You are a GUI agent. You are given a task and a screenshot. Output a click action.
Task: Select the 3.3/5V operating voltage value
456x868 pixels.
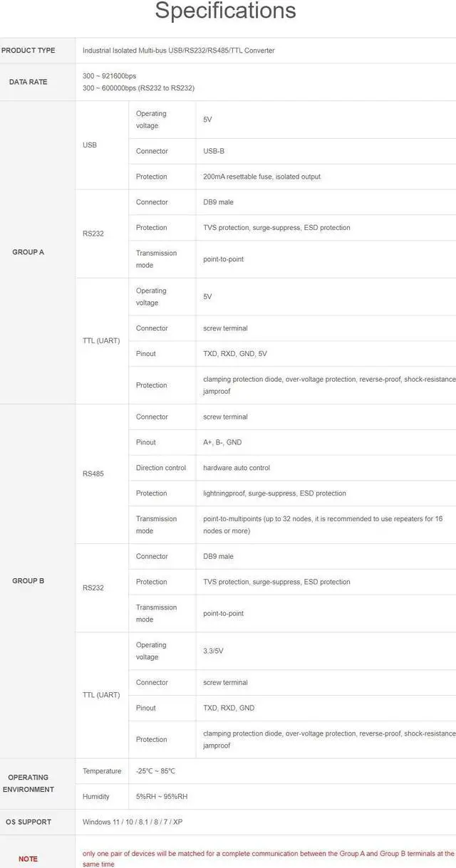[213, 651]
